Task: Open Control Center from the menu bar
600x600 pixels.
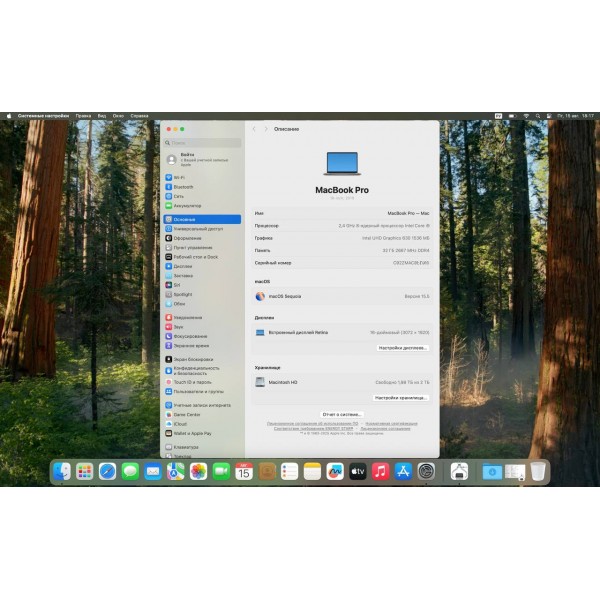Action: pyautogui.click(x=549, y=116)
